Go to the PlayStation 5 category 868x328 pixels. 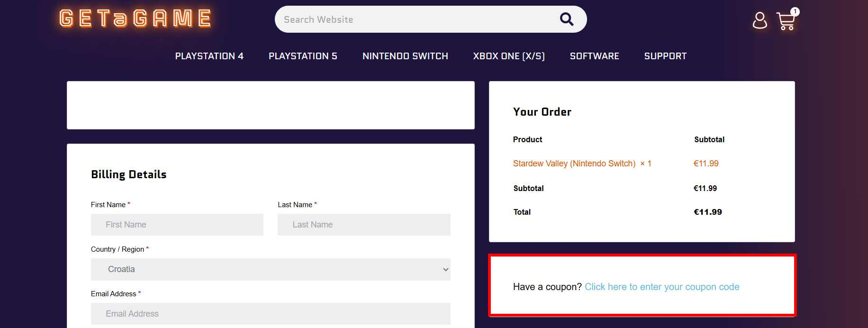(303, 56)
